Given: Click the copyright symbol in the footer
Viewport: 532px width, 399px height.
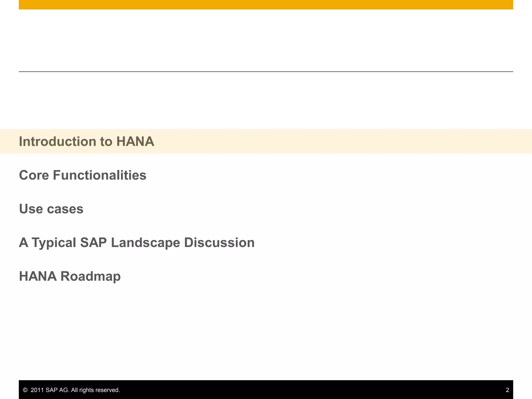Looking at the screenshot, I should click(25, 390).
